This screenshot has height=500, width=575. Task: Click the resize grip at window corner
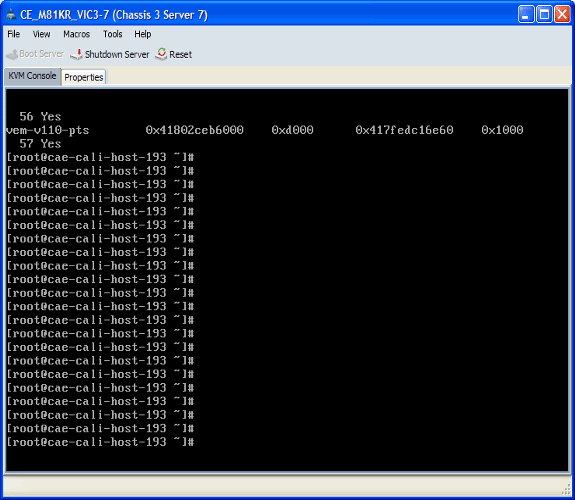click(x=566, y=490)
